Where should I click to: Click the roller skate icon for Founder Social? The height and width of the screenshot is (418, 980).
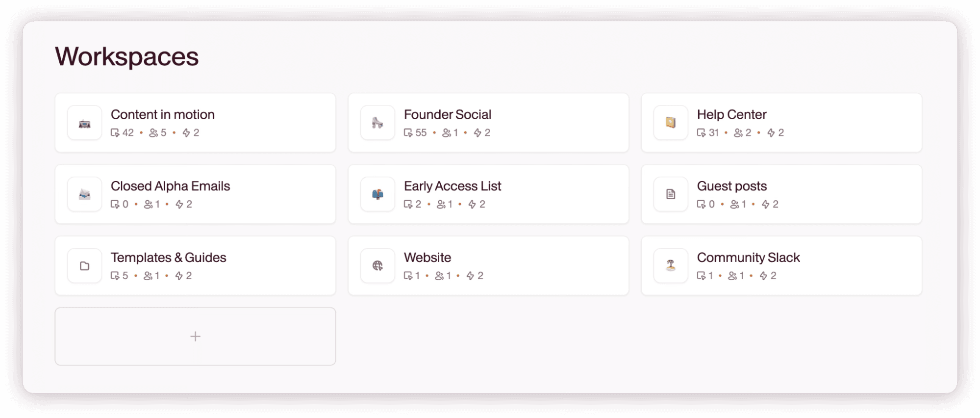(377, 123)
